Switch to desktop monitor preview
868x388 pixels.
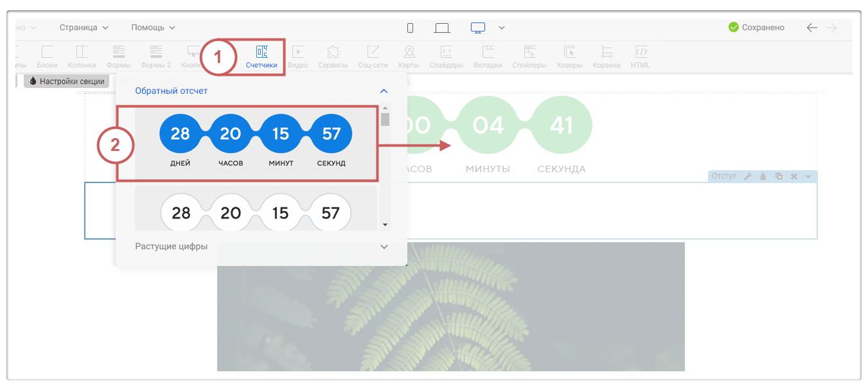(x=477, y=28)
